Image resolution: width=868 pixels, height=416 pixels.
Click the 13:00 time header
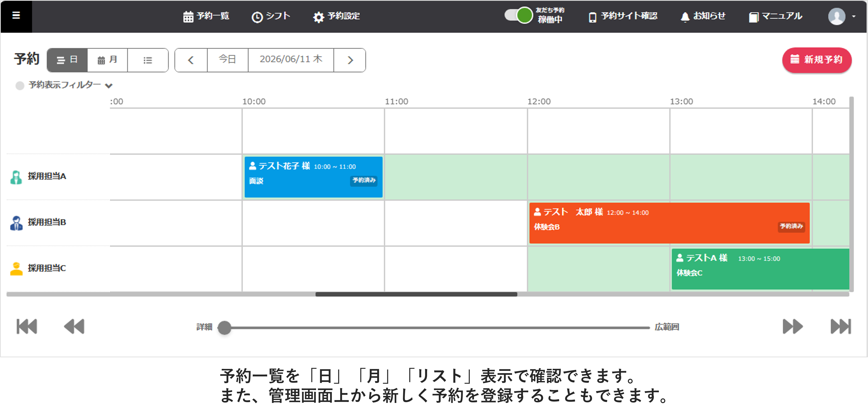point(681,101)
